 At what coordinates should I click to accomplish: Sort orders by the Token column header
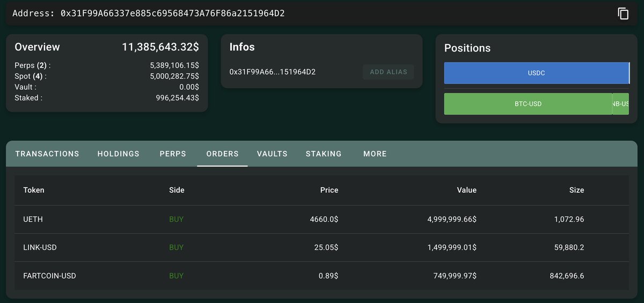[34, 190]
